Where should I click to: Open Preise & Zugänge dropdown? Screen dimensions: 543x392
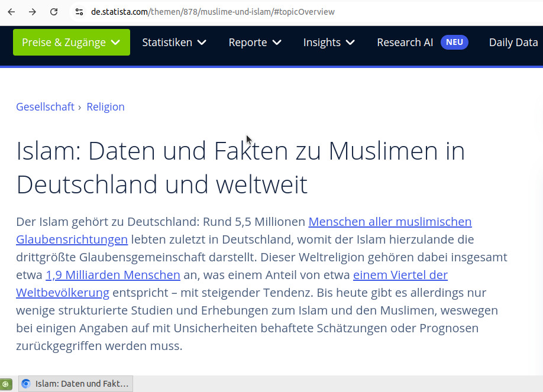pyautogui.click(x=72, y=42)
